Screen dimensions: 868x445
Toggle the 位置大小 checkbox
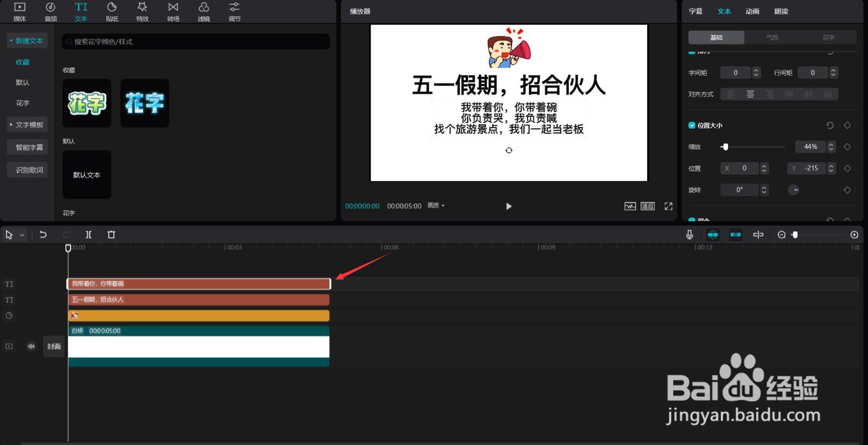(x=692, y=125)
